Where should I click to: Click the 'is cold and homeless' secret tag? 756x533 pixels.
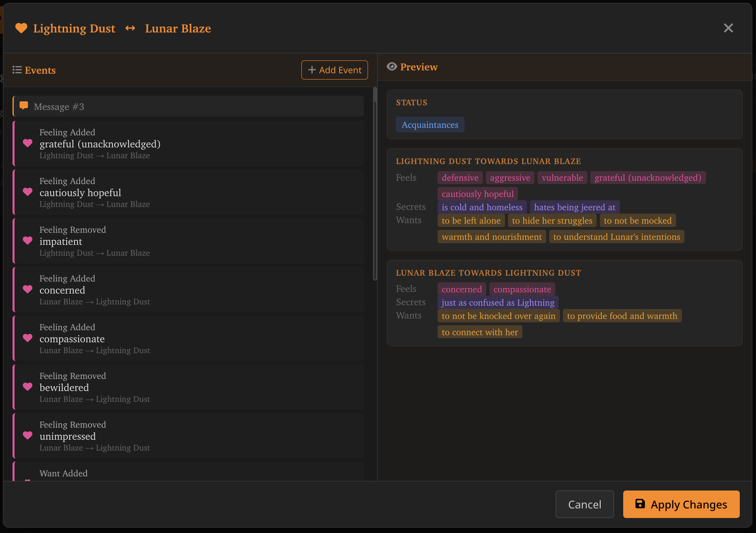tap(482, 207)
